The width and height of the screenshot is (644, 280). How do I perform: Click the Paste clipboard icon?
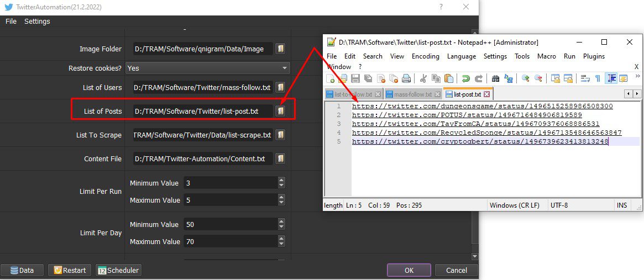pos(449,78)
